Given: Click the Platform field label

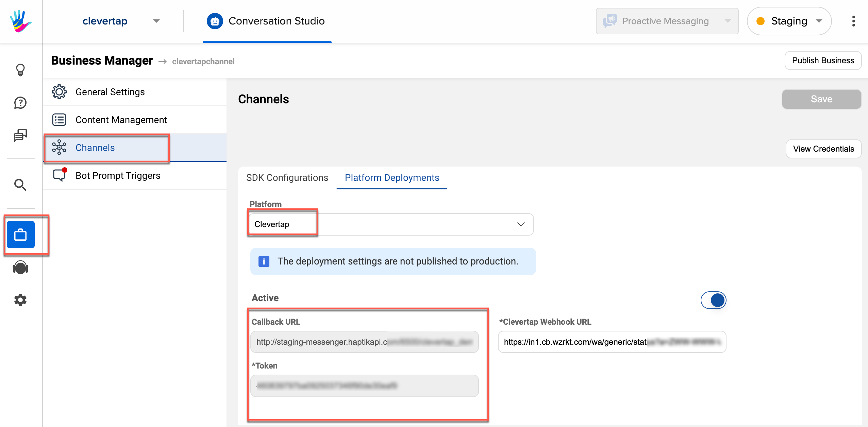Looking at the screenshot, I should coord(265,204).
